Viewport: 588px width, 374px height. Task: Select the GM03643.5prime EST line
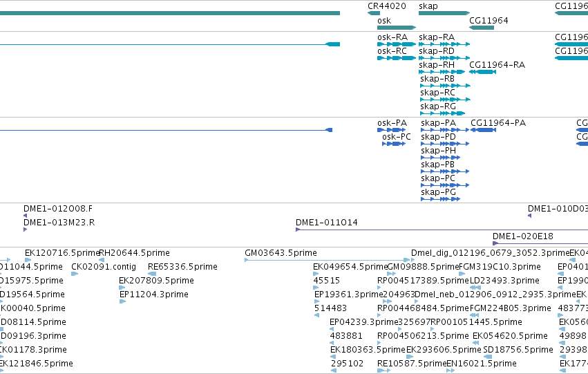pyautogui.click(x=327, y=260)
